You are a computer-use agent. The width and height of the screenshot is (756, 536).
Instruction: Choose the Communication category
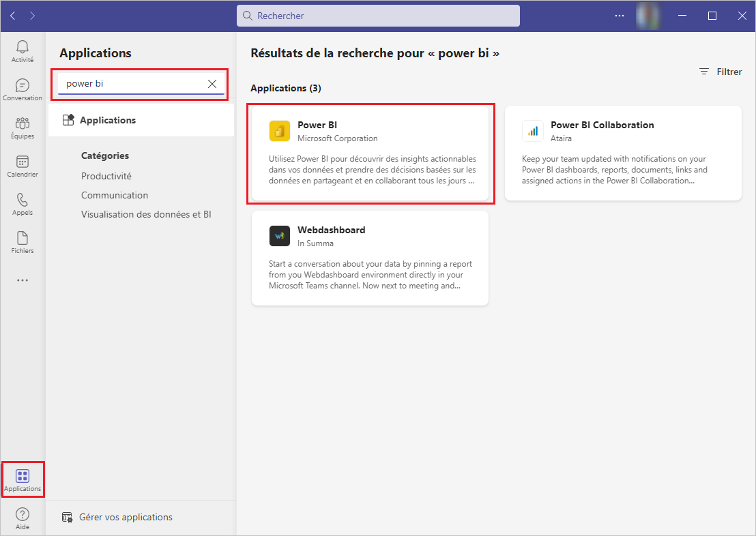tap(115, 195)
